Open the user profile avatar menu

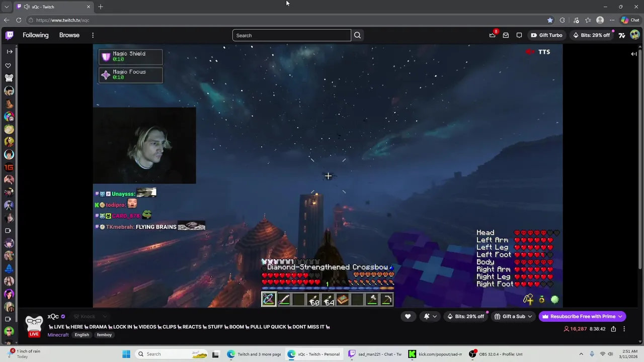point(635,35)
